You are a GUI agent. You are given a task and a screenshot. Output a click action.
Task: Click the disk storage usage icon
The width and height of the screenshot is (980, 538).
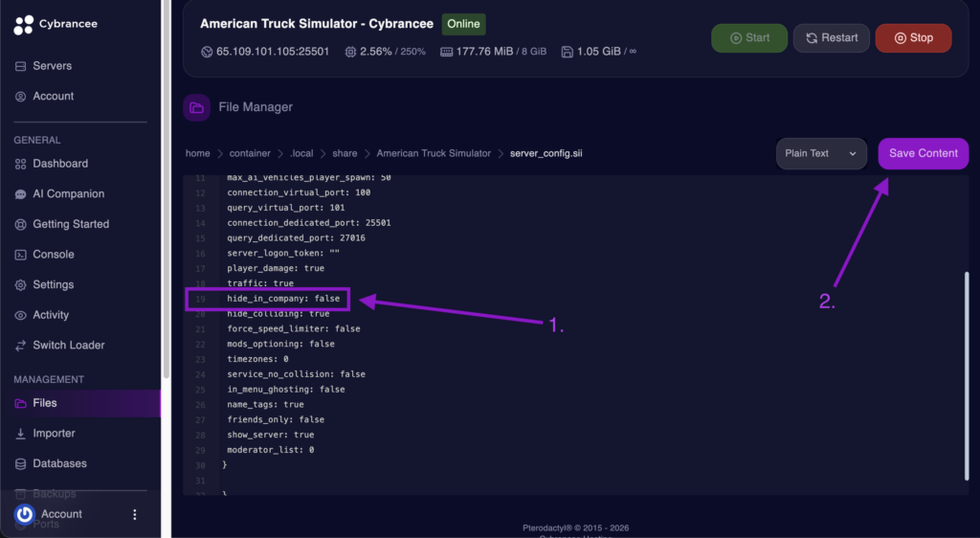tap(567, 52)
